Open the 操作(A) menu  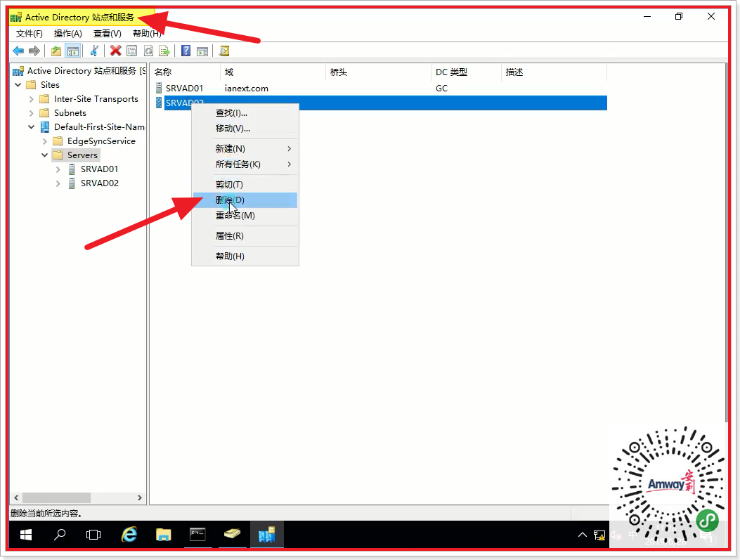click(x=68, y=34)
